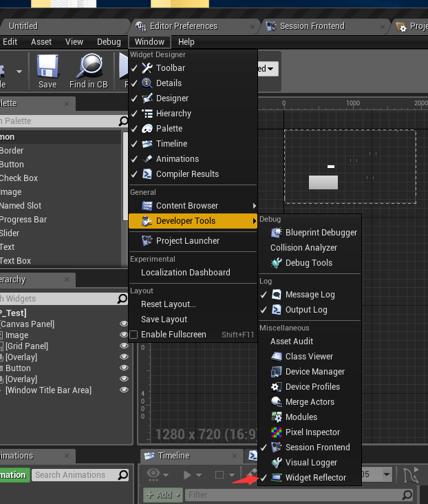Open Visual Logger in the submenu
The width and height of the screenshot is (428, 504).
(311, 463)
